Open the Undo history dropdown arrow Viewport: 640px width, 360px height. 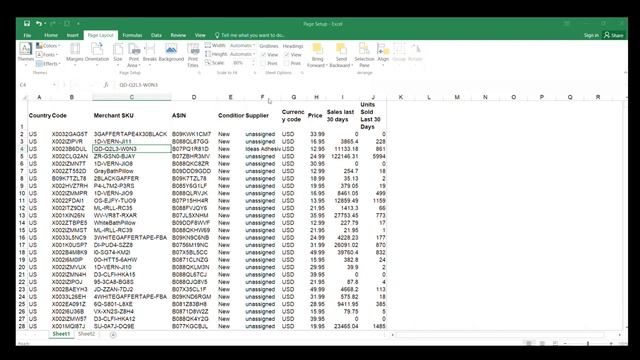pyautogui.click(x=45, y=24)
